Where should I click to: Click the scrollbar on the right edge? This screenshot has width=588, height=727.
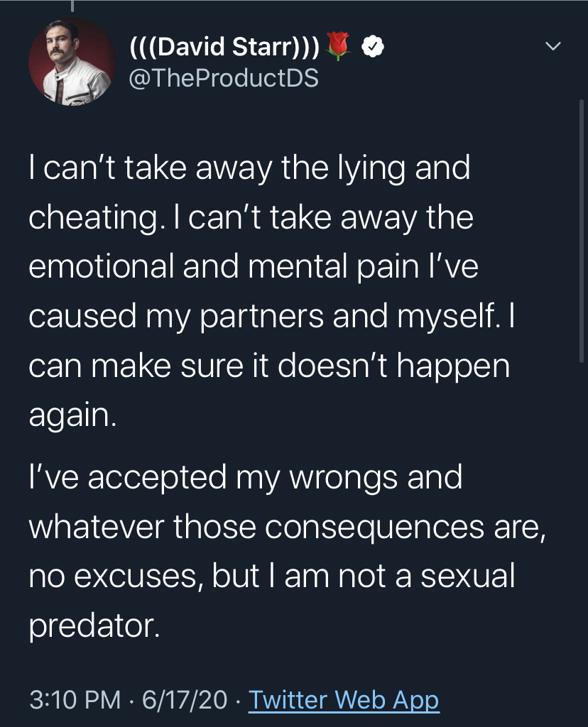point(582,213)
